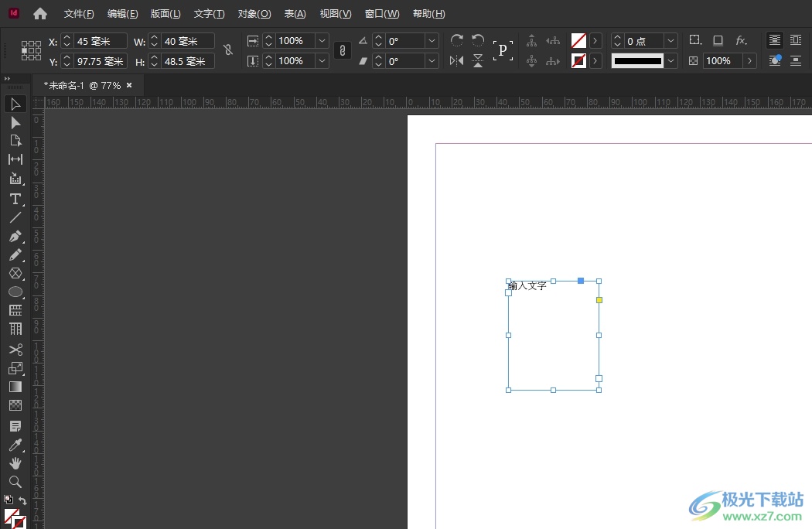Viewport: 812px width, 529px height.
Task: Toggle constrain proportions for scaling percentages
Action: [x=343, y=50]
